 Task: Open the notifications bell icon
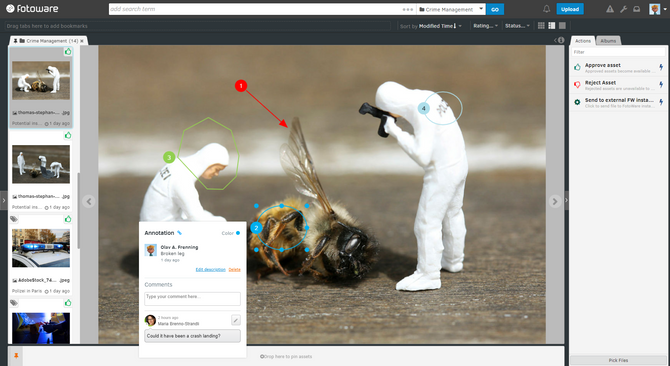(x=547, y=9)
